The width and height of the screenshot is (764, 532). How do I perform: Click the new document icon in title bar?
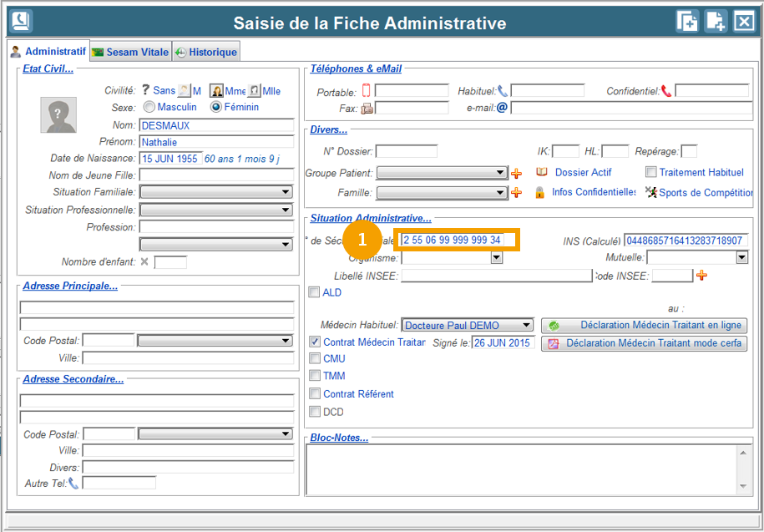click(716, 22)
